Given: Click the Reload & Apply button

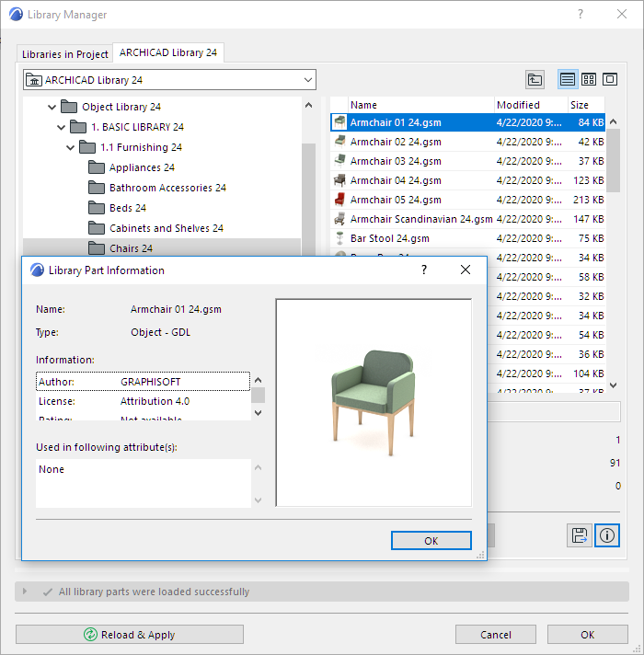Looking at the screenshot, I should [130, 634].
